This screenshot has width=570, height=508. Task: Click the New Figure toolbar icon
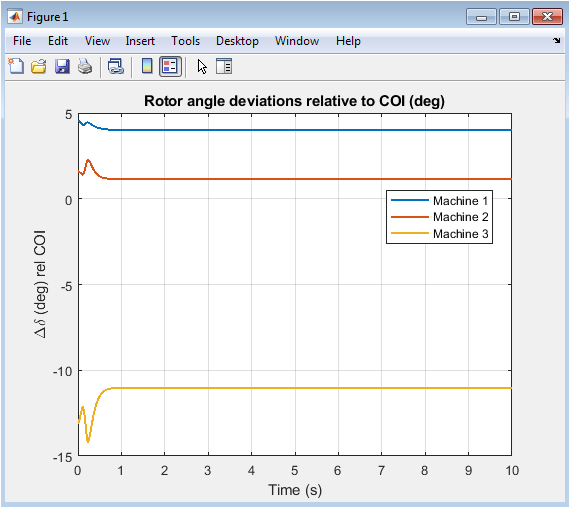[x=16, y=67]
